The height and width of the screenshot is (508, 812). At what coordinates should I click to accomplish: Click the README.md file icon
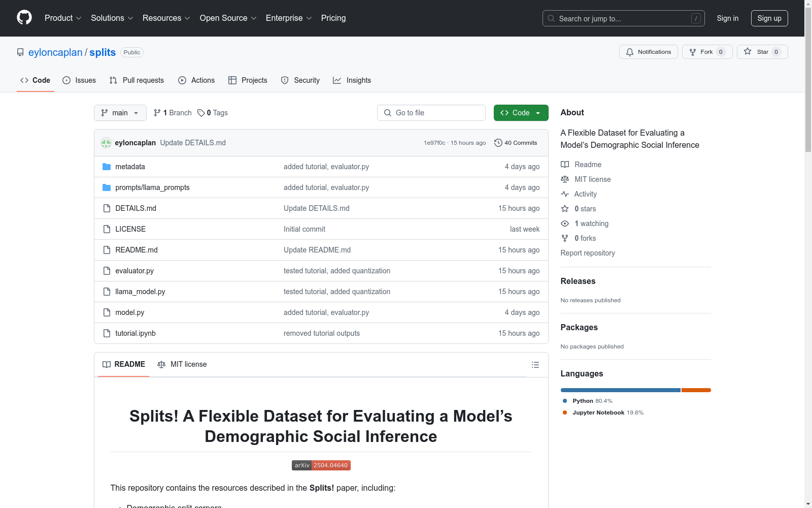pyautogui.click(x=107, y=250)
